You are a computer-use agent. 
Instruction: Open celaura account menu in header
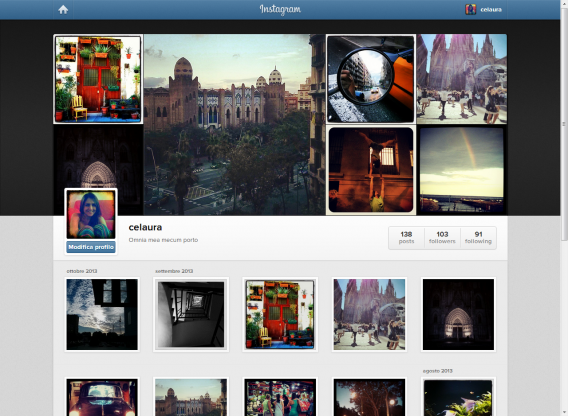pyautogui.click(x=484, y=9)
